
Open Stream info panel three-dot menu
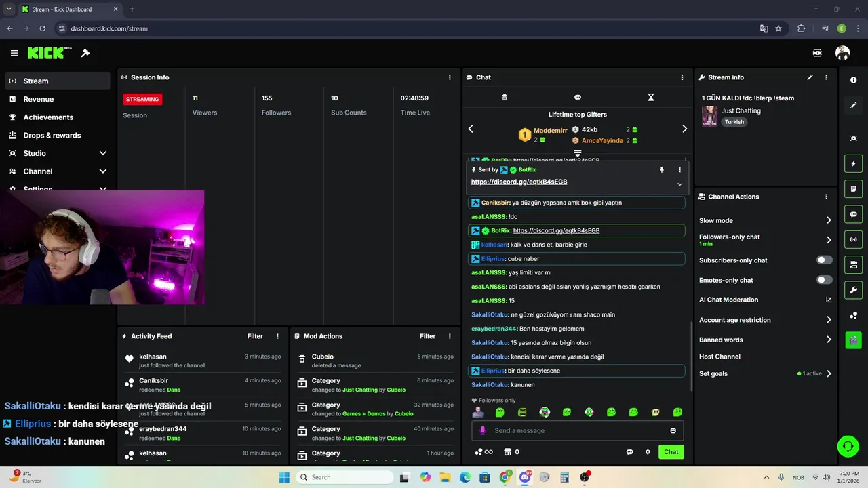pos(826,77)
